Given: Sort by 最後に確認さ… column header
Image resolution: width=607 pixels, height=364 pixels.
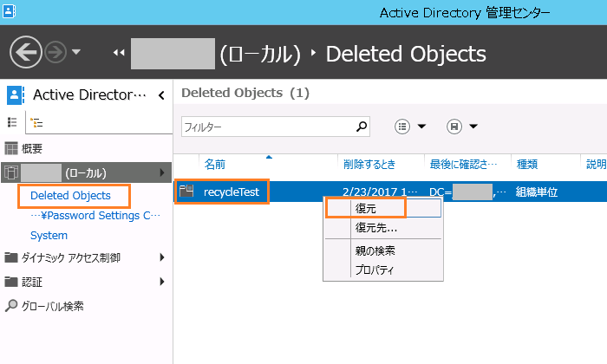Looking at the screenshot, I should pos(463,165).
